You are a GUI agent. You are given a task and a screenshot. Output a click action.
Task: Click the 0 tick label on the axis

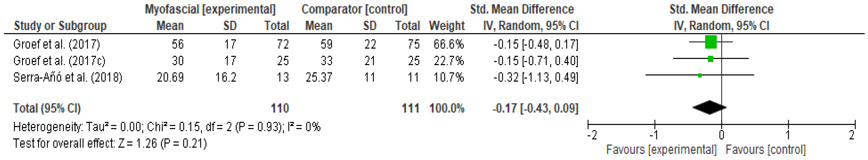(x=721, y=136)
